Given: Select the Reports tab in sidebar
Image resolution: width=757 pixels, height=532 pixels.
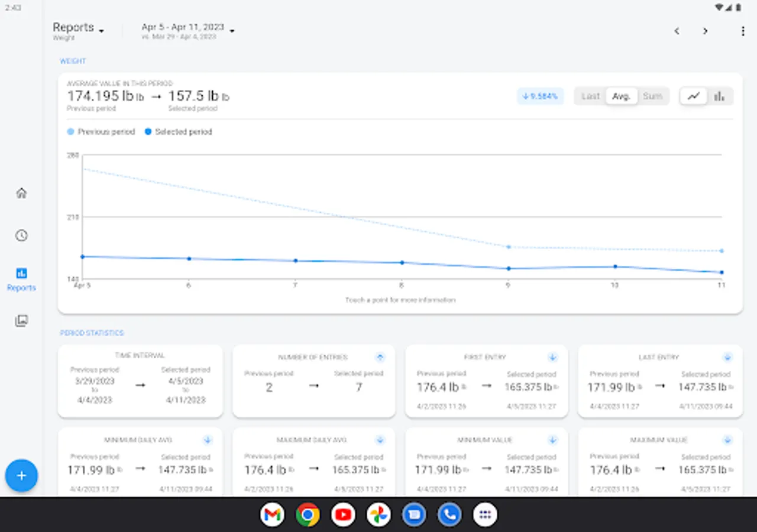Looking at the screenshot, I should coord(21,279).
